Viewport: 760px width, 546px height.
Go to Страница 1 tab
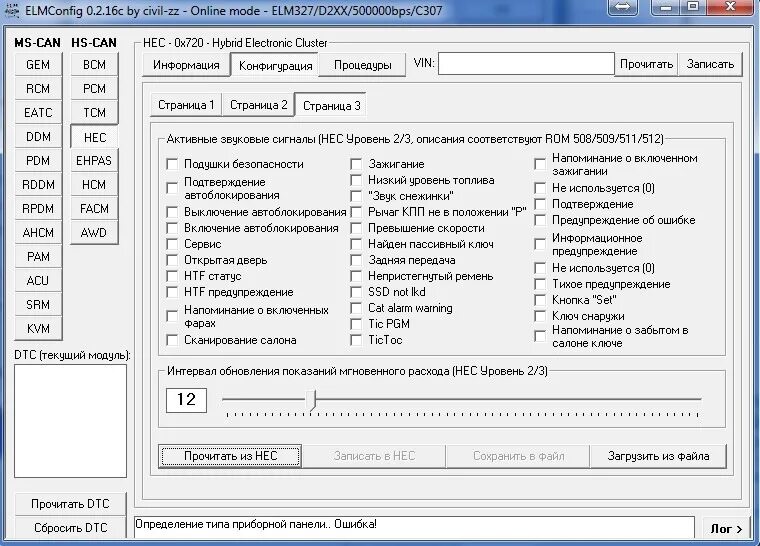[186, 105]
